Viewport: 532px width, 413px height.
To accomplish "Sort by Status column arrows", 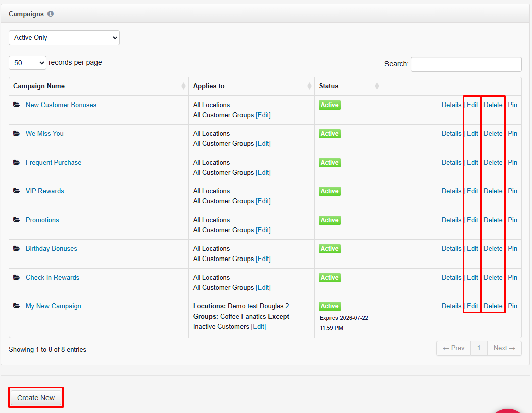I will (377, 86).
